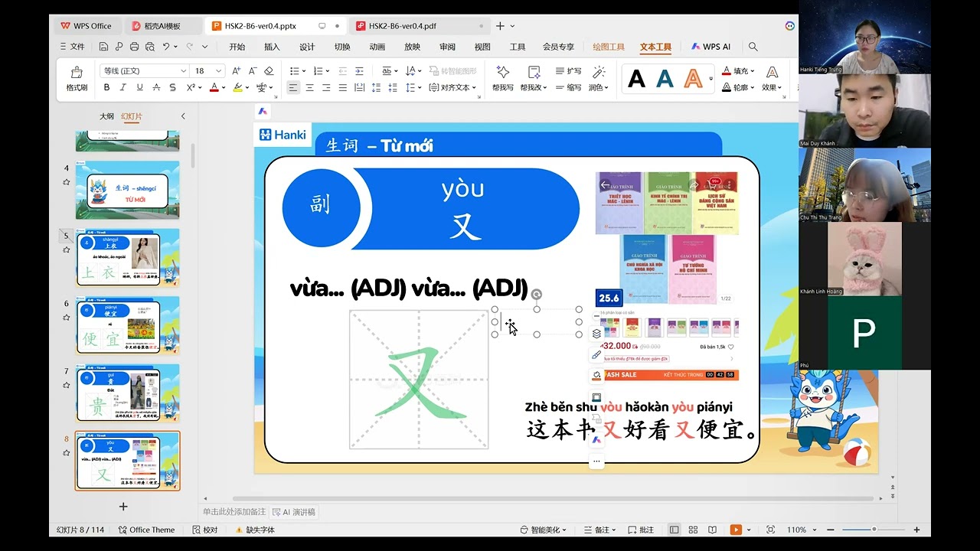The image size is (980, 551).
Task: Open the 智能美化 dropdown in status bar
Action: click(544, 530)
